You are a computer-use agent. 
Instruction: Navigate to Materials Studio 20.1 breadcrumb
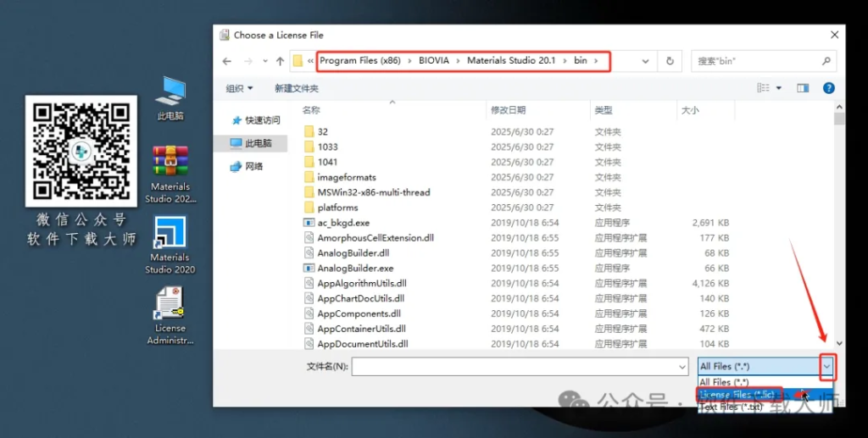coord(511,61)
